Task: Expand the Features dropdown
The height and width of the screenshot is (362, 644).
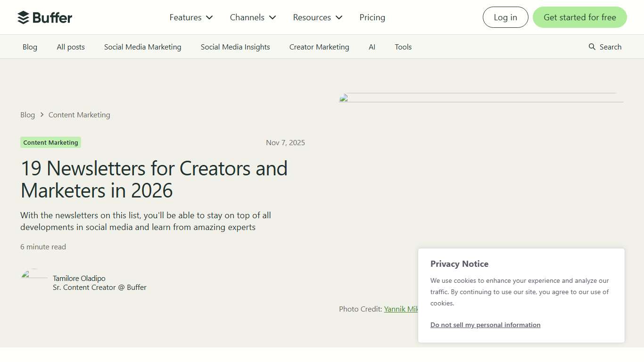Action: 190,17
